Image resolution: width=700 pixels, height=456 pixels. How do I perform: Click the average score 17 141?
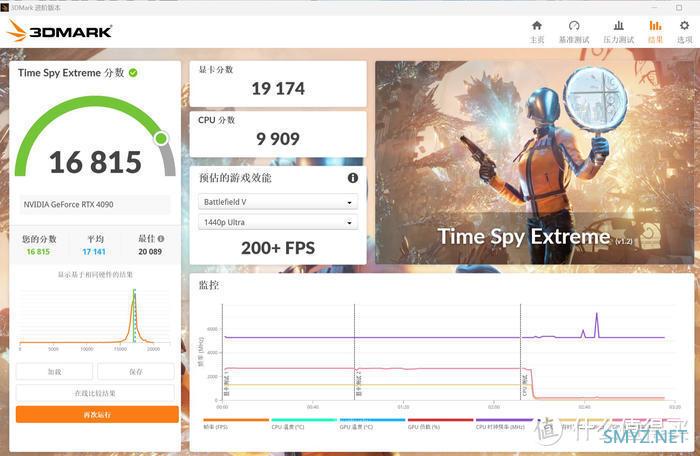(94, 252)
